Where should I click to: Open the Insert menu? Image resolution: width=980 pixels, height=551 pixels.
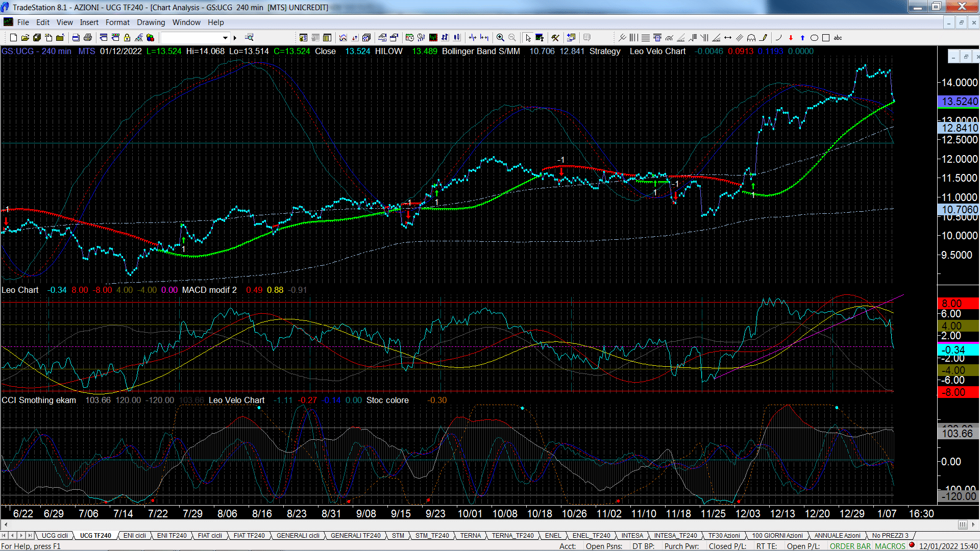click(x=89, y=22)
